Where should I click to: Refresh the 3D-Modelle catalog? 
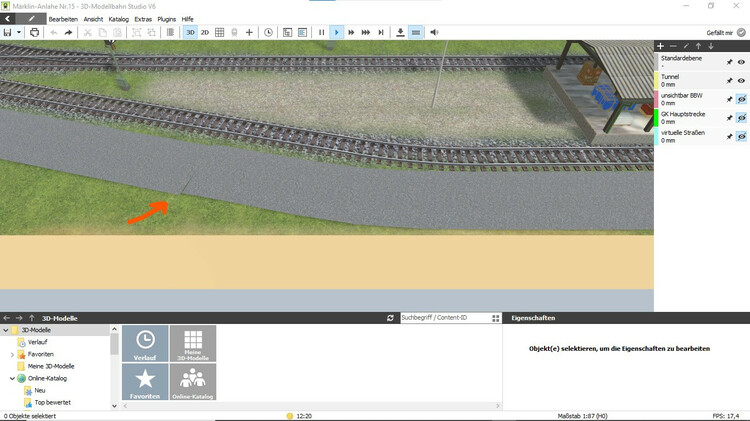point(390,318)
